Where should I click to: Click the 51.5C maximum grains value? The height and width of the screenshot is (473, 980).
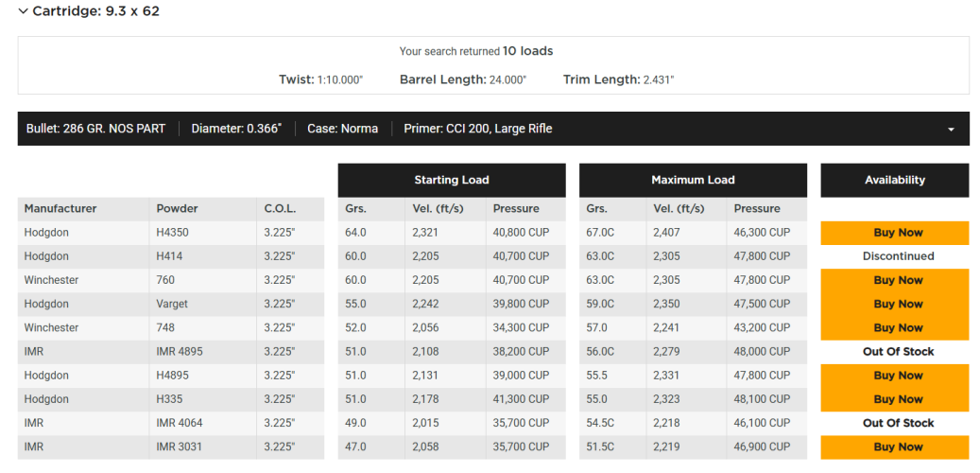pos(600,447)
